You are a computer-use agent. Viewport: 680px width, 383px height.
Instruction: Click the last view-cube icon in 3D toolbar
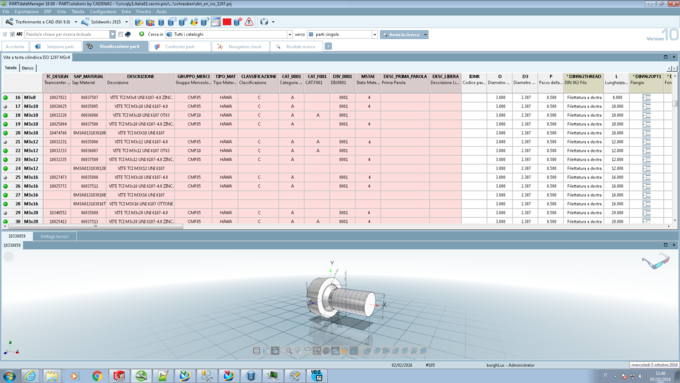(x=423, y=350)
